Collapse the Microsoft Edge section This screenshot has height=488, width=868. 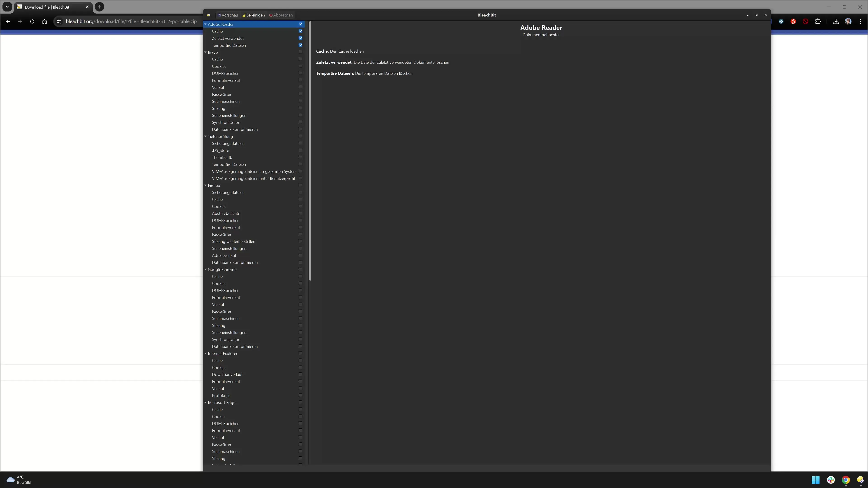pyautogui.click(x=205, y=402)
